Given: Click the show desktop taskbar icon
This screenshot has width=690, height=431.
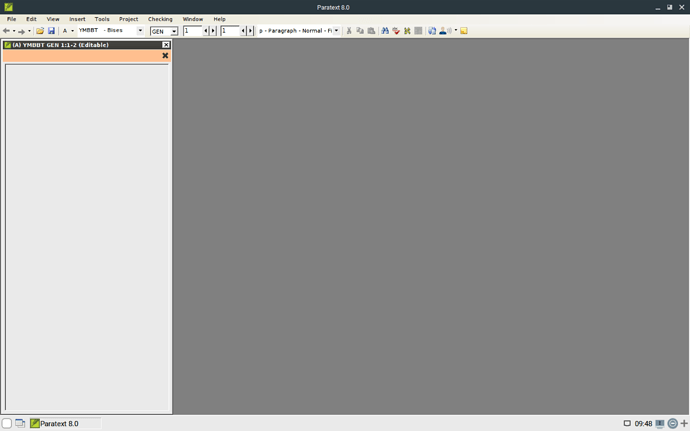Looking at the screenshot, I should 20,424.
